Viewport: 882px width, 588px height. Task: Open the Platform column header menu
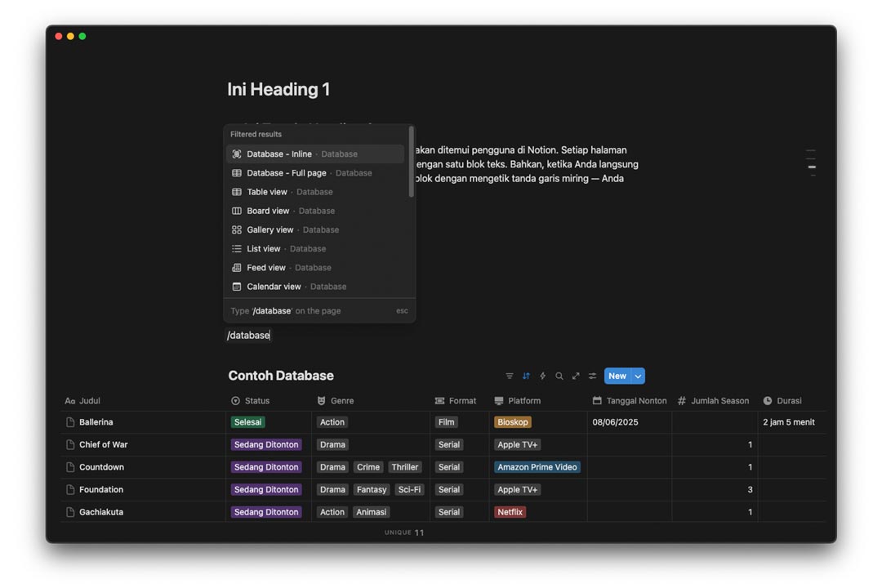tap(523, 401)
